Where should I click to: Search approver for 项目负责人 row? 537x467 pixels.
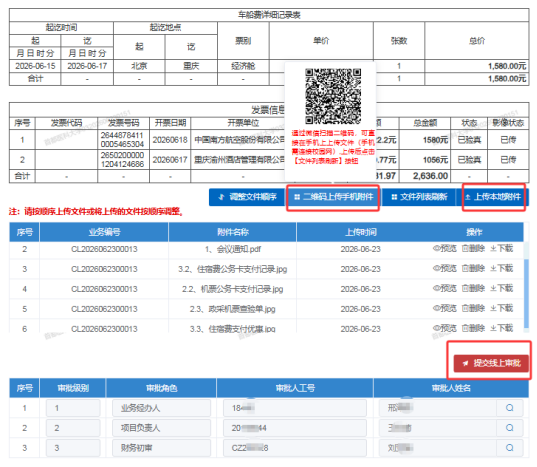click(x=510, y=428)
